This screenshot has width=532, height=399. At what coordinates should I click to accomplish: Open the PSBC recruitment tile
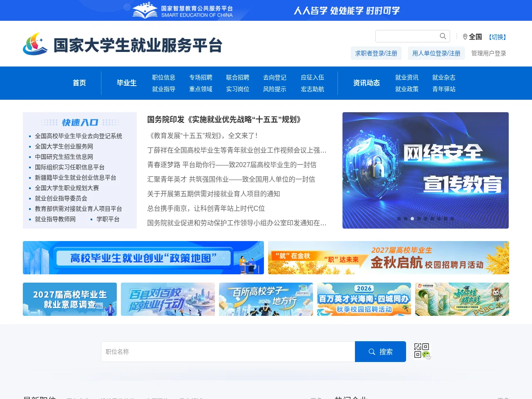pyautogui.click(x=462, y=299)
